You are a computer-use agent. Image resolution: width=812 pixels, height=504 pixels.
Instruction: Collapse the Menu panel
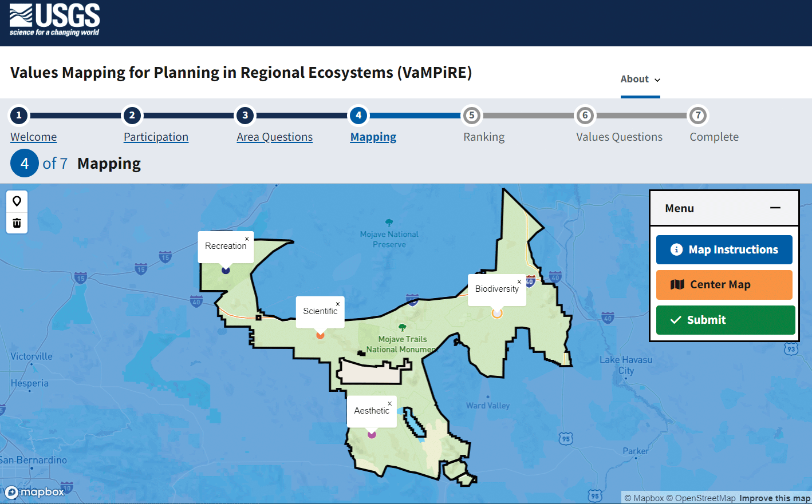click(775, 208)
